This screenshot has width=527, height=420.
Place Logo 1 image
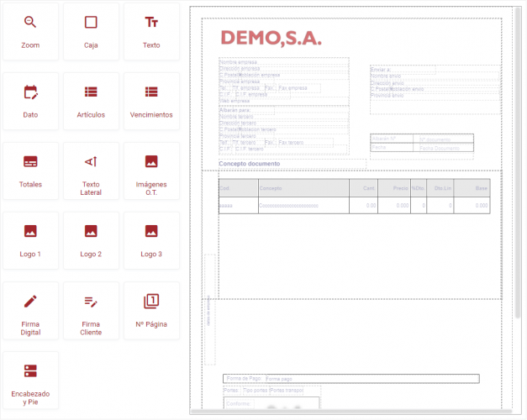pos(30,240)
